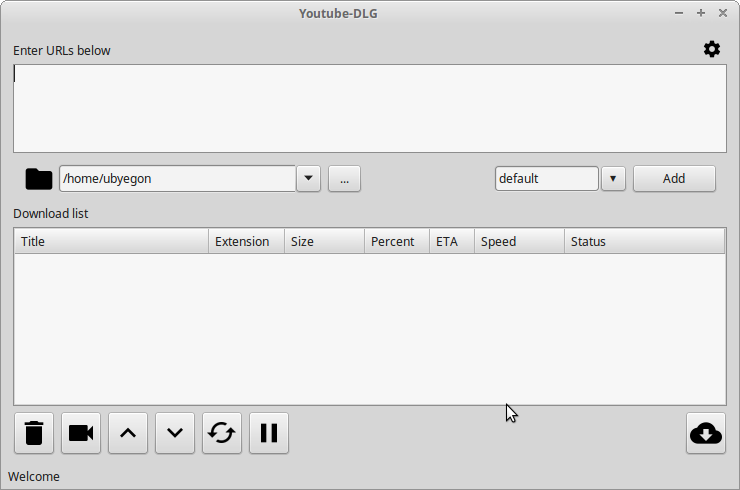Minimize the Youtube-DLG window
The height and width of the screenshot is (490, 740).
point(679,13)
